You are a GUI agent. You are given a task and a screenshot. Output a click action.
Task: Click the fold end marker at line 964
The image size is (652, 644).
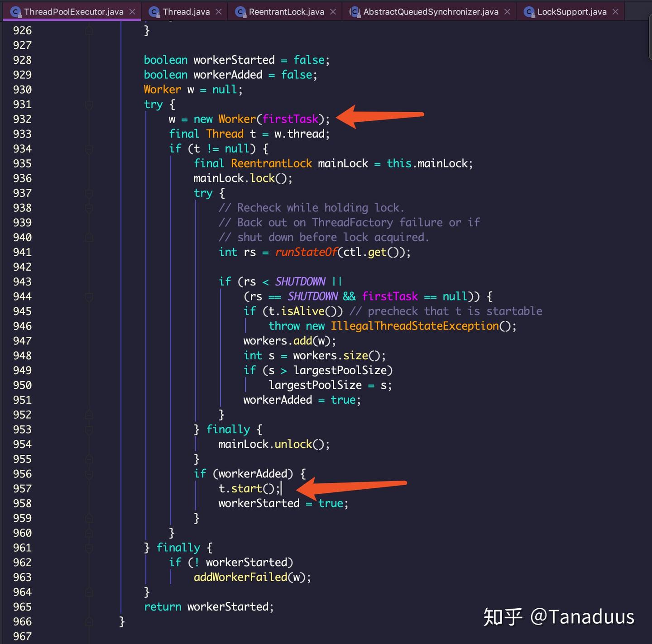point(89,592)
